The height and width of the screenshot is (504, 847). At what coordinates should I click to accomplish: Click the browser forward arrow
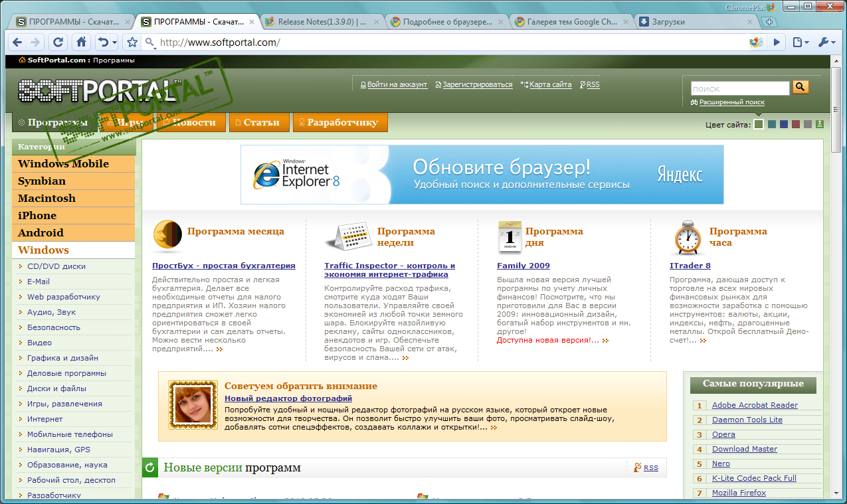point(35,42)
